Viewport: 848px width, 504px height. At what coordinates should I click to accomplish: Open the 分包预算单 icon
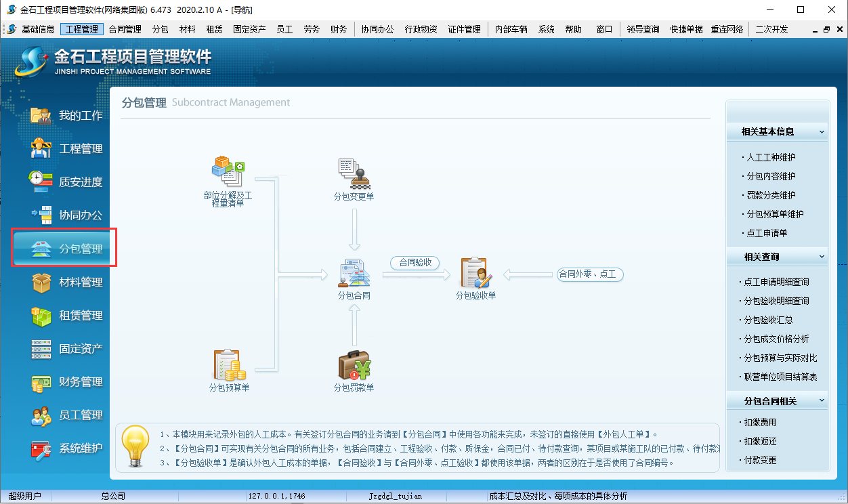[x=229, y=365]
